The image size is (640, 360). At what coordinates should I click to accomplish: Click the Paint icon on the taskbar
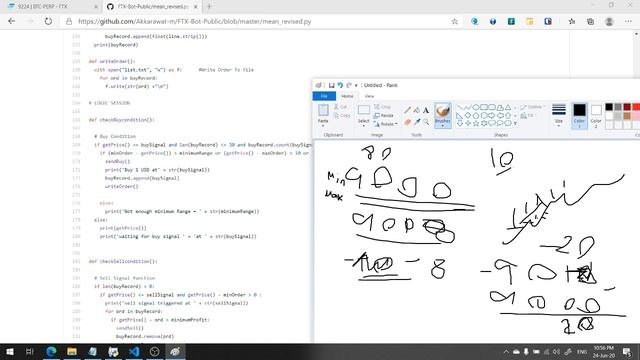coord(175,351)
